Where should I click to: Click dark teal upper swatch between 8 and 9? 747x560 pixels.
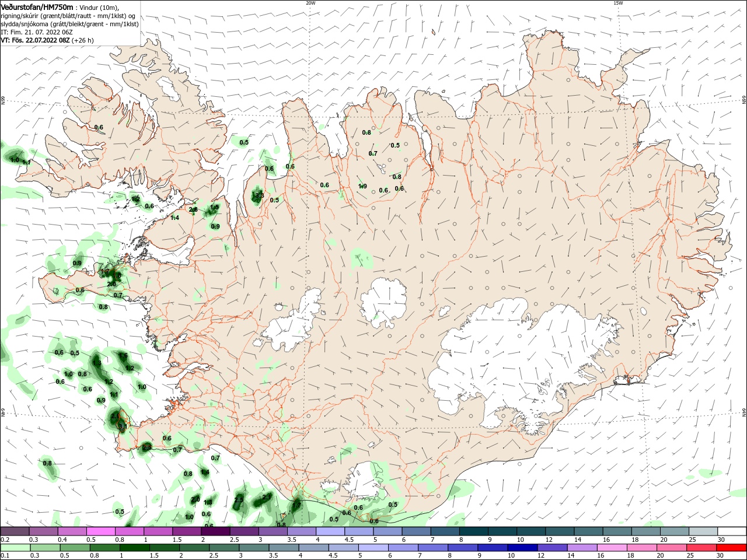[x=473, y=531]
